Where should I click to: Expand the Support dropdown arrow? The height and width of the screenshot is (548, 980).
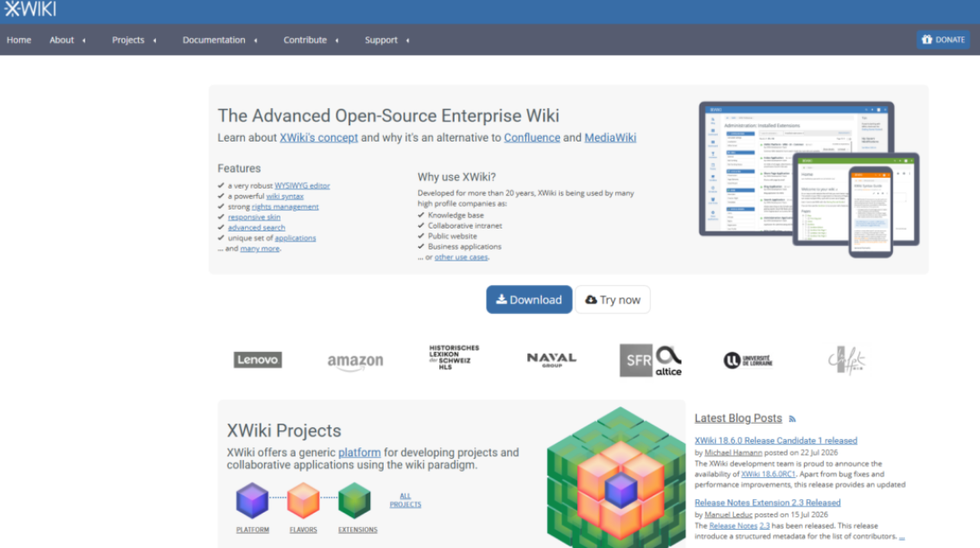(x=407, y=41)
